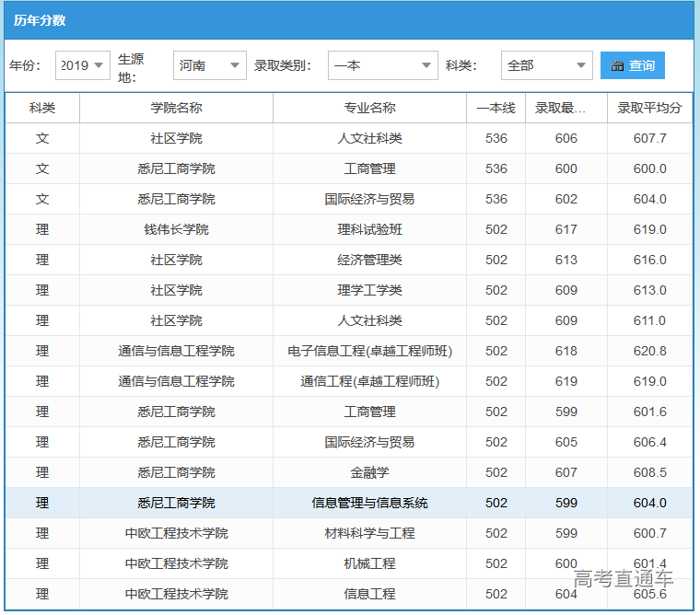Expand the 科类 全部 dropdown
This screenshot has height=615, width=700.
pos(546,65)
